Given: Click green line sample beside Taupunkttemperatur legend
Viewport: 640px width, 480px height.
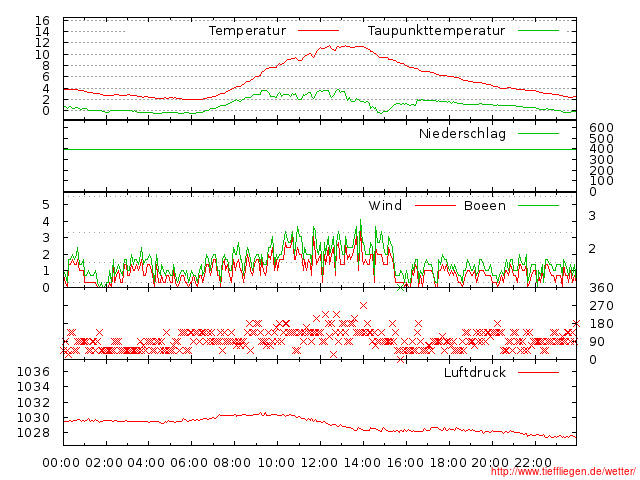Looking at the screenshot, I should point(538,31).
